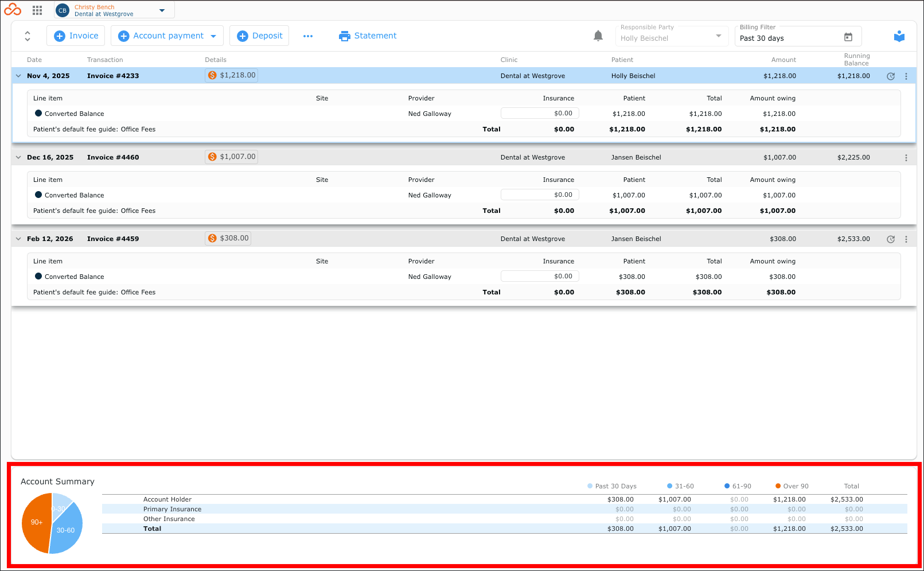Click the Account Summary heading
The height and width of the screenshot is (571, 924).
pos(57,481)
